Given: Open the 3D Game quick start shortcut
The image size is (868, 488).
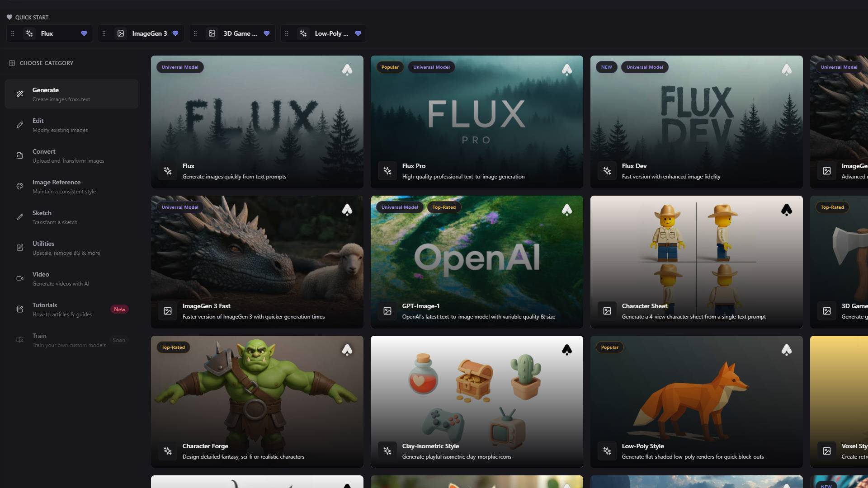Looking at the screenshot, I should (232, 33).
